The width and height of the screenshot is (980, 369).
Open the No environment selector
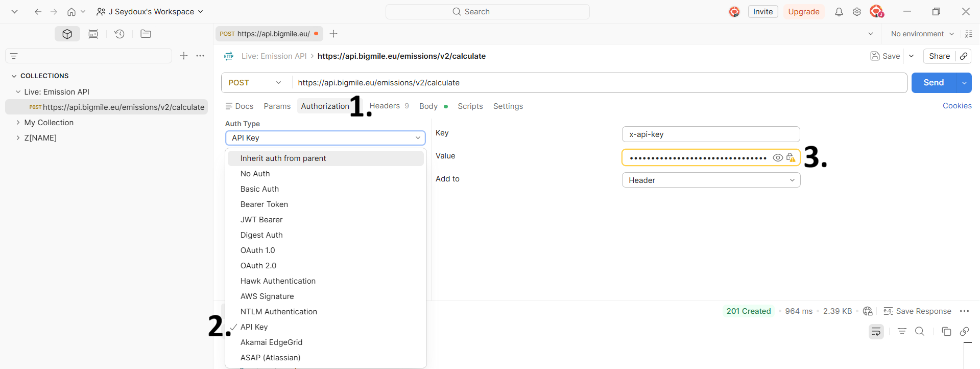click(x=922, y=34)
